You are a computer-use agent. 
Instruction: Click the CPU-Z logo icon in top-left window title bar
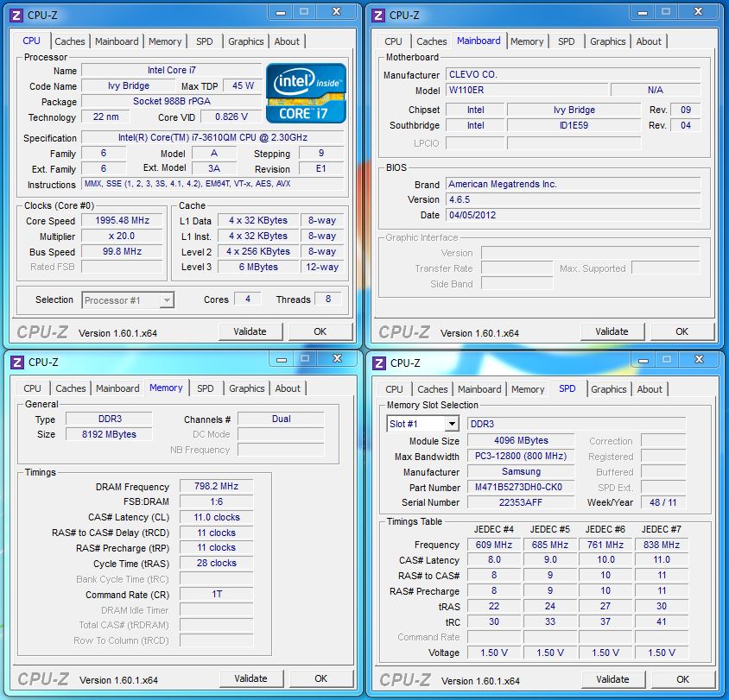[x=16, y=16]
